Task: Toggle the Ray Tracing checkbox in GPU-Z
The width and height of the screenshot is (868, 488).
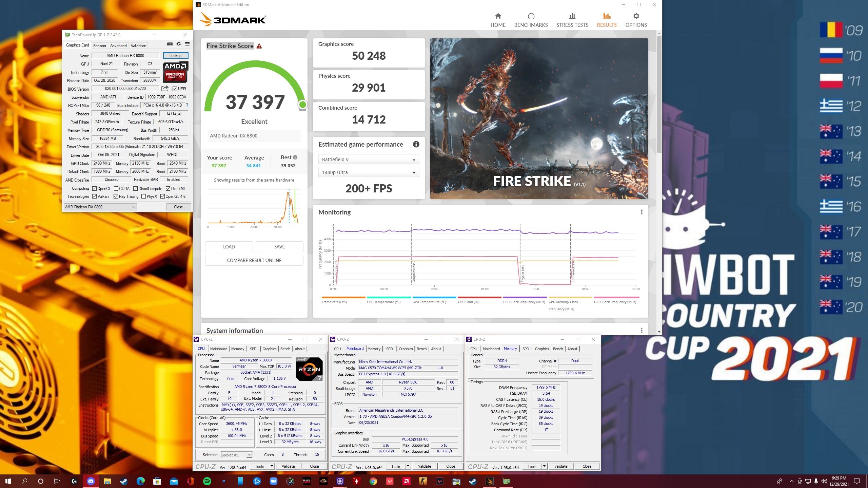Action: coord(116,196)
